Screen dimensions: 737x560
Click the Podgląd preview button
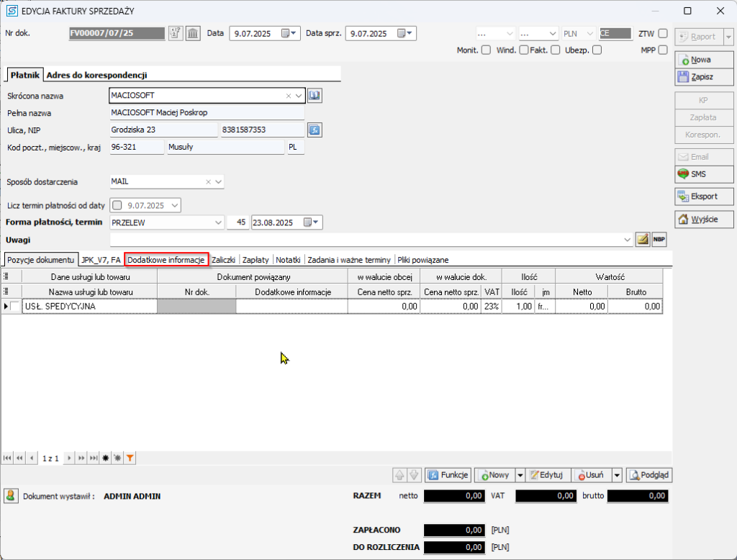tap(649, 475)
